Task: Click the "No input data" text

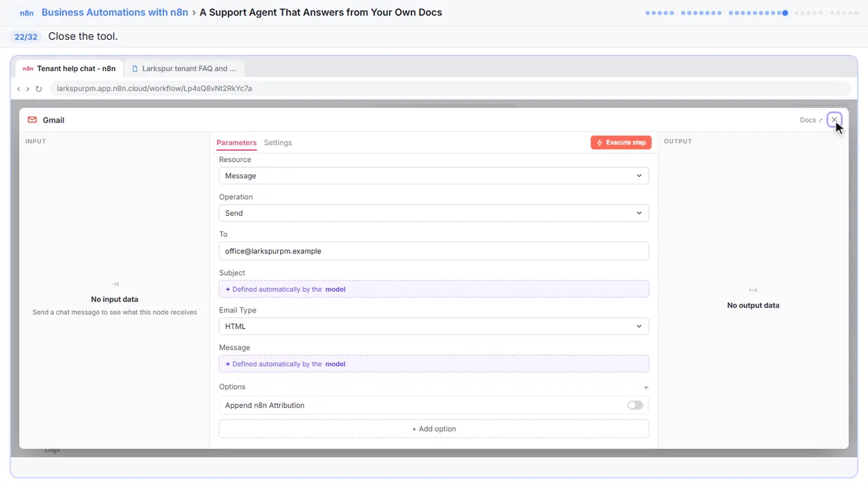Action: tap(115, 300)
